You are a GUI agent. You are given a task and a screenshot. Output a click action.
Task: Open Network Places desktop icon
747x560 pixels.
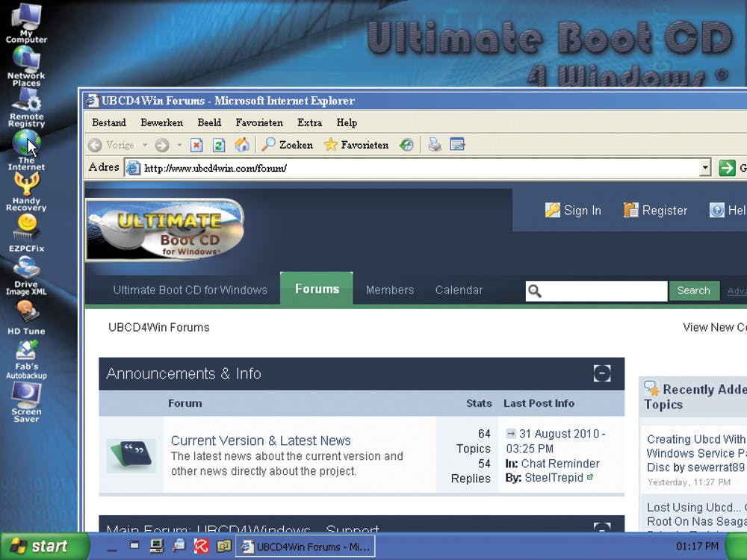[x=26, y=66]
